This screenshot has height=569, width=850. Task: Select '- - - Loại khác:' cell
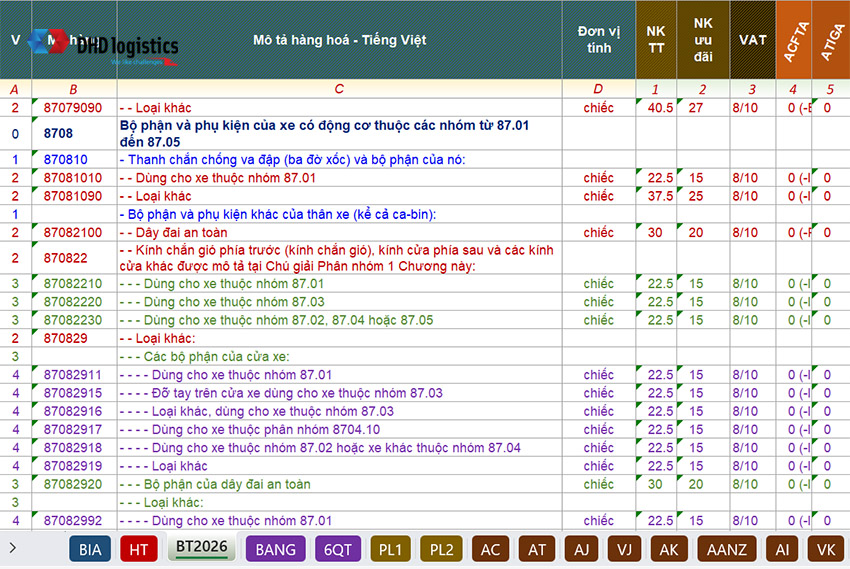click(339, 502)
